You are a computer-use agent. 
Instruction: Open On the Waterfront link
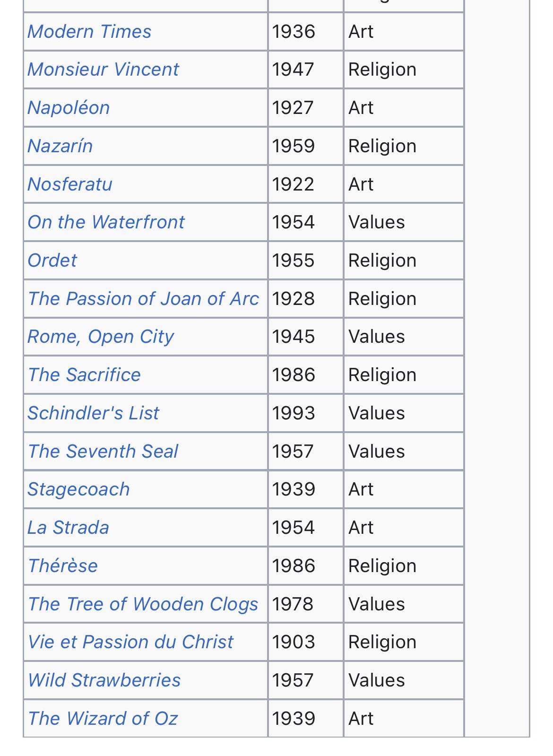pos(106,222)
